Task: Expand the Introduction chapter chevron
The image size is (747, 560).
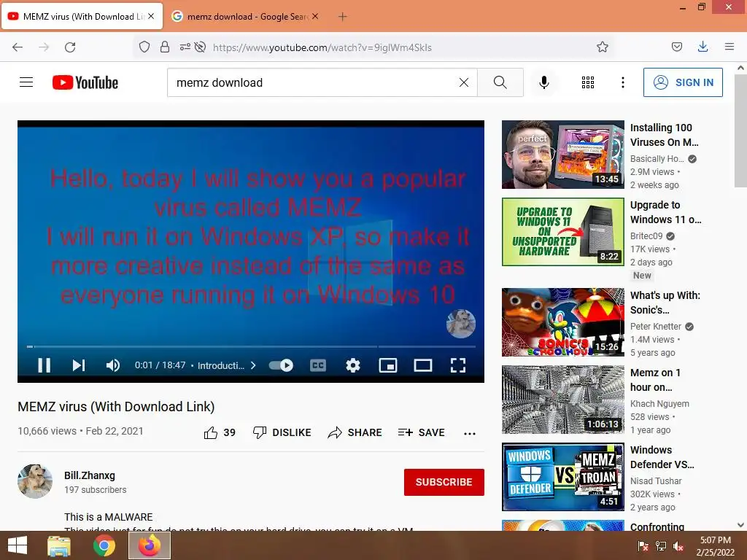Action: (253, 365)
